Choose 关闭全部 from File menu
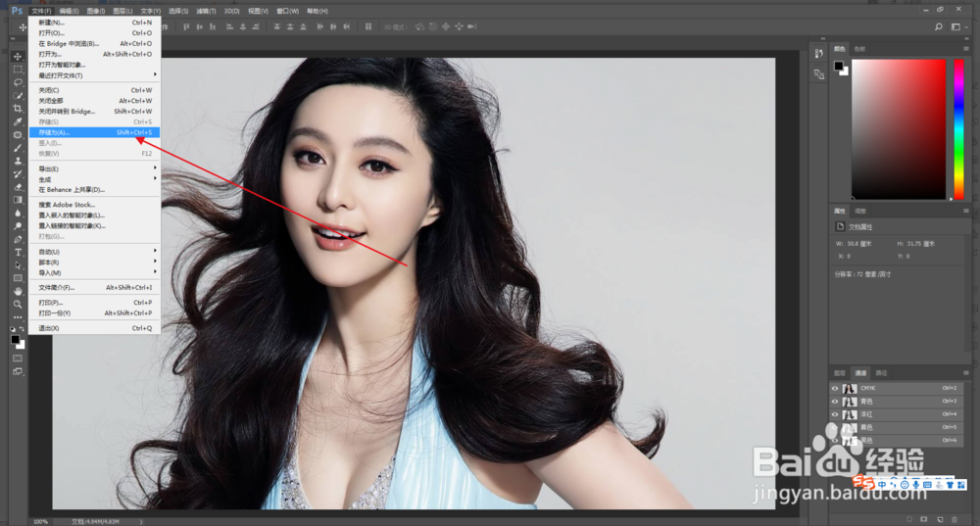The width and height of the screenshot is (980, 526). point(94,101)
